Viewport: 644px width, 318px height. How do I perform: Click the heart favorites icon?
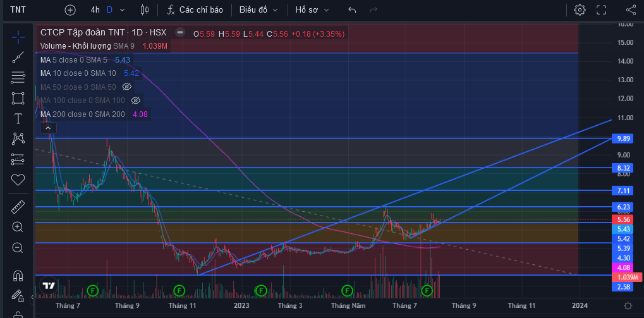18,180
